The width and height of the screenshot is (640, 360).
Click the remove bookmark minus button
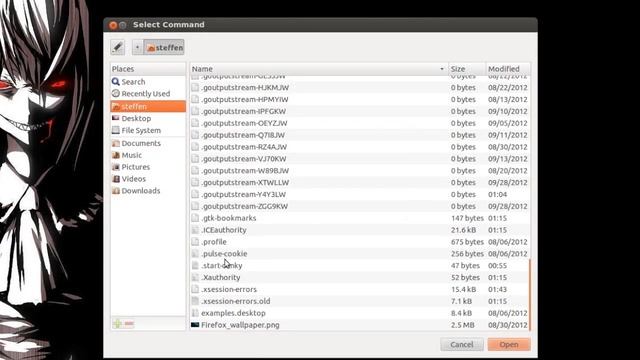129,324
